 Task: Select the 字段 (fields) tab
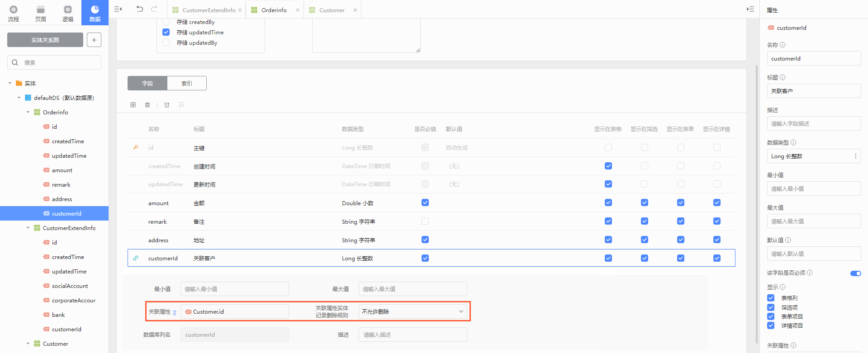click(147, 83)
